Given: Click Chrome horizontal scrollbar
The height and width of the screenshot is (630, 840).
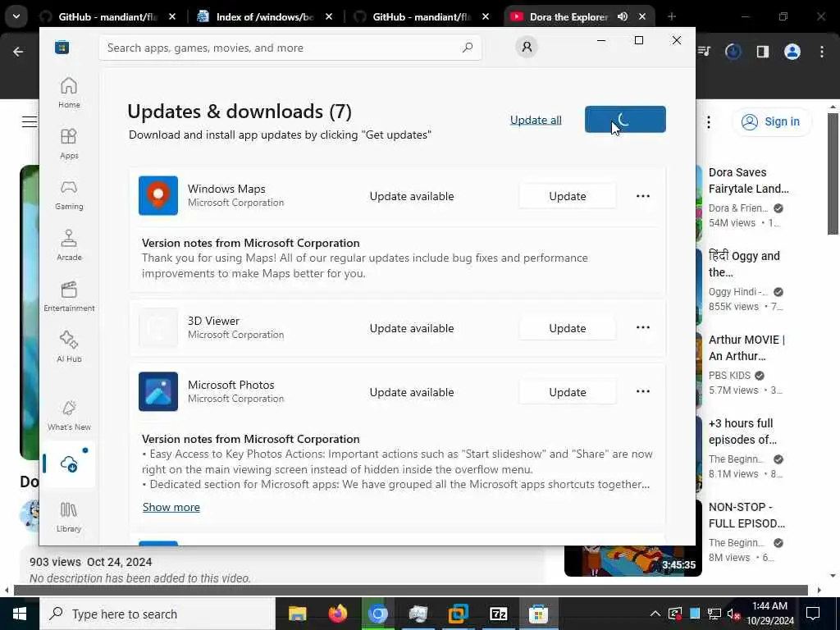Looking at the screenshot, I should 410,590.
